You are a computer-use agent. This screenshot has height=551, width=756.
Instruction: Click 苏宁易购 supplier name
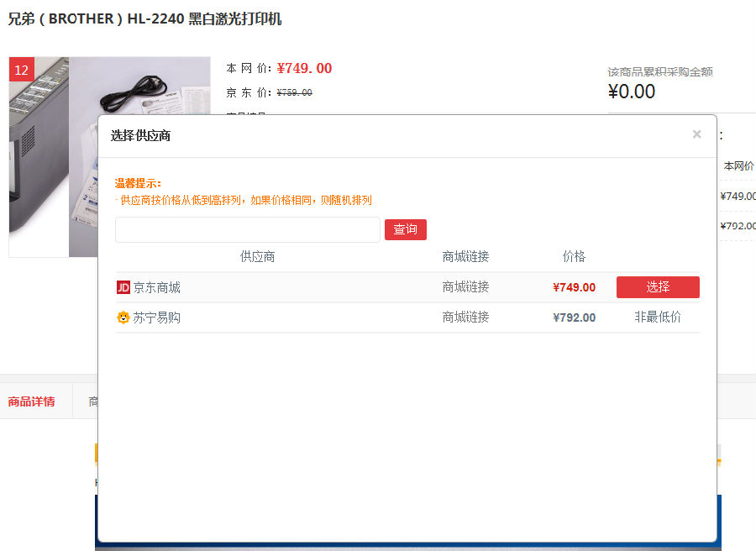[157, 317]
